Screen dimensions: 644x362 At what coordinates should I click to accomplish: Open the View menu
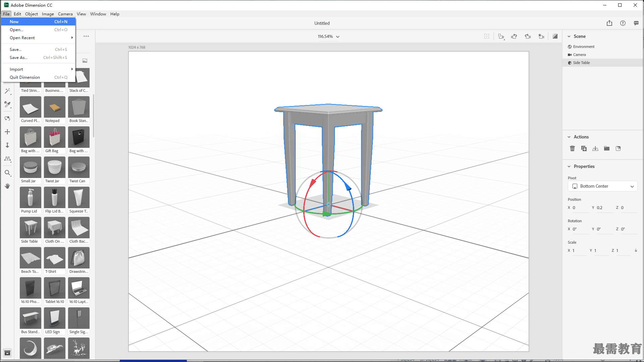[x=82, y=14]
